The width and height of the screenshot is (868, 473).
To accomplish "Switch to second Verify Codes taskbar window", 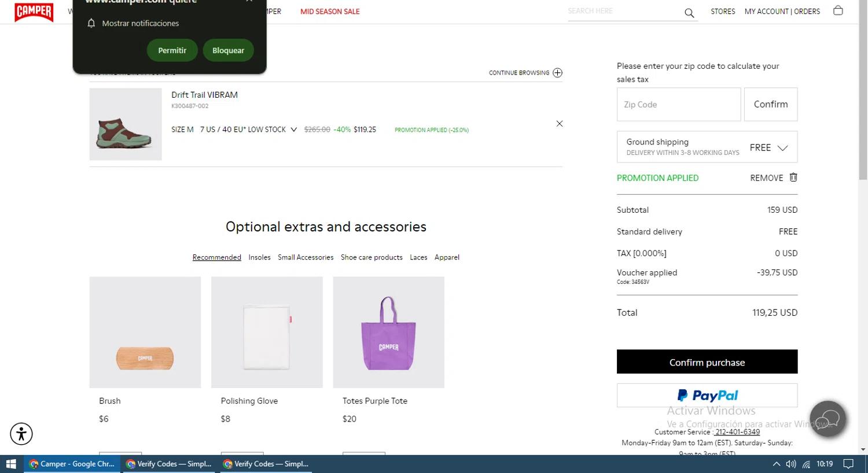I will click(266, 464).
